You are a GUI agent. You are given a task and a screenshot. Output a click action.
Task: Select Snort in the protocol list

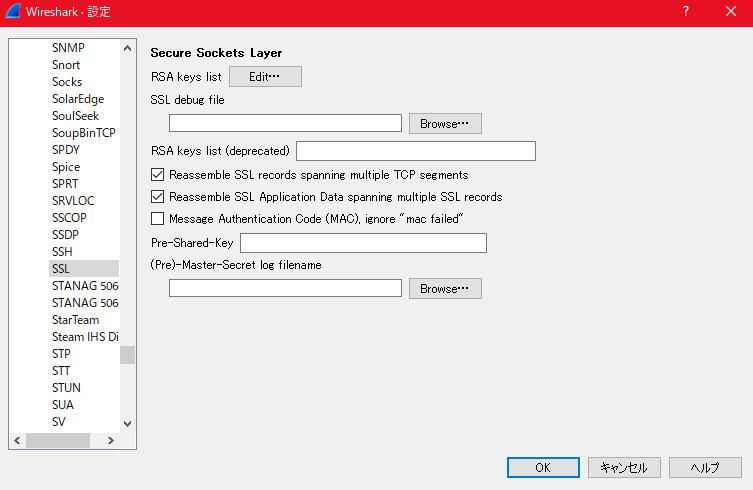pyautogui.click(x=66, y=65)
